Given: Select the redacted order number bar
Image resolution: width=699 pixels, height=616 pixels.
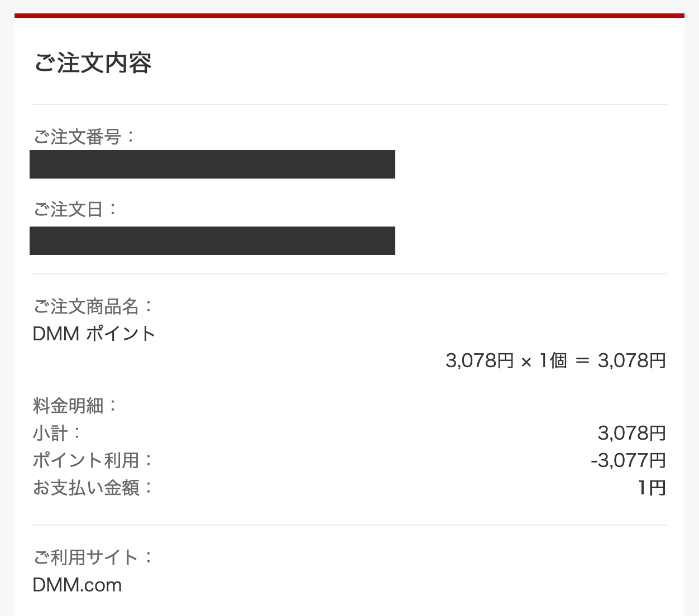Looking at the screenshot, I should [x=212, y=164].
